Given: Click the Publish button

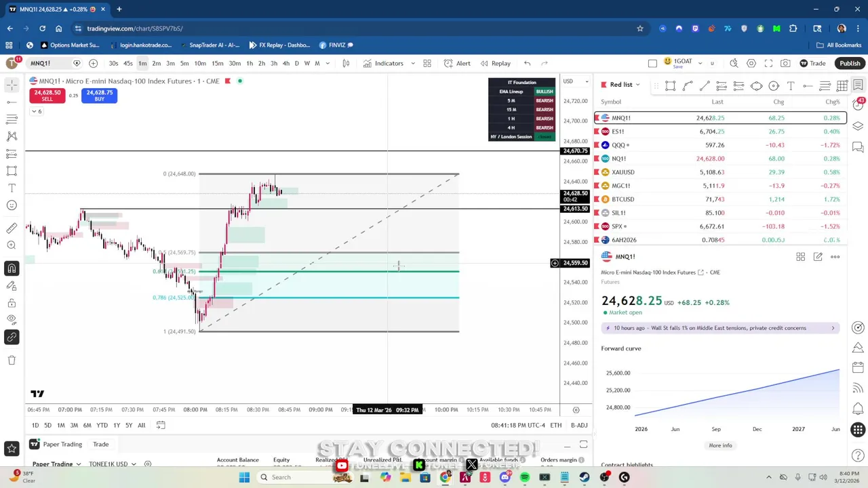Looking at the screenshot, I should (x=850, y=63).
